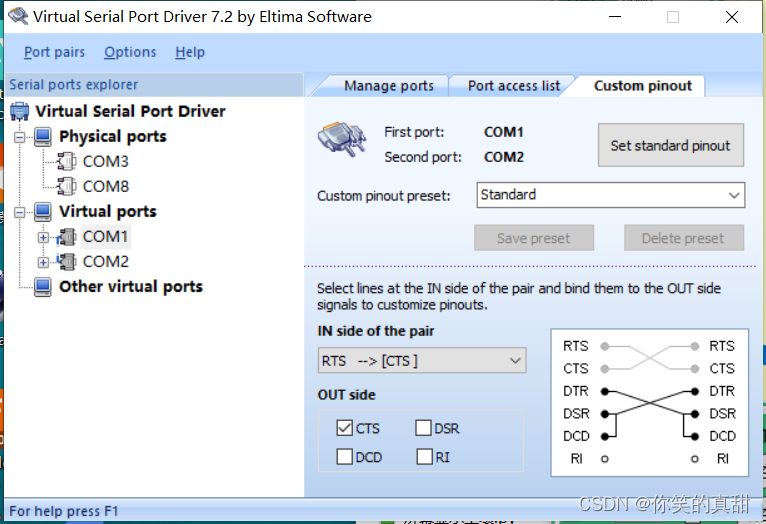Check the DCD checkbox
Screen dimensions: 766x524
[x=344, y=457]
